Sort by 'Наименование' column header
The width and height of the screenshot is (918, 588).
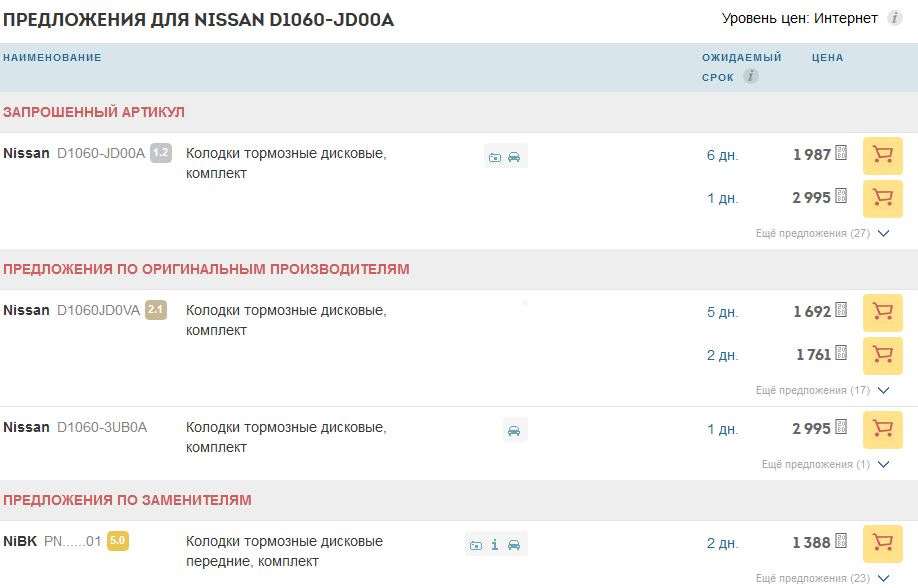coord(52,58)
